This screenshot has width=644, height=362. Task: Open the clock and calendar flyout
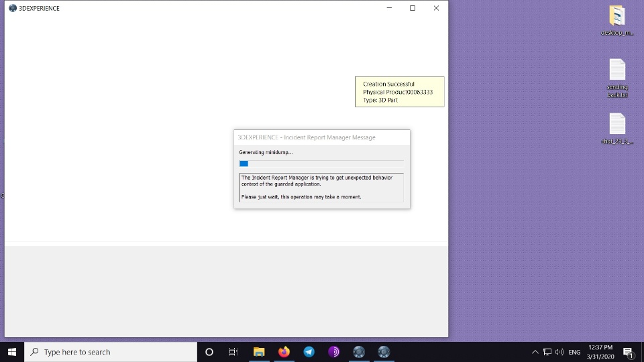[600, 352]
